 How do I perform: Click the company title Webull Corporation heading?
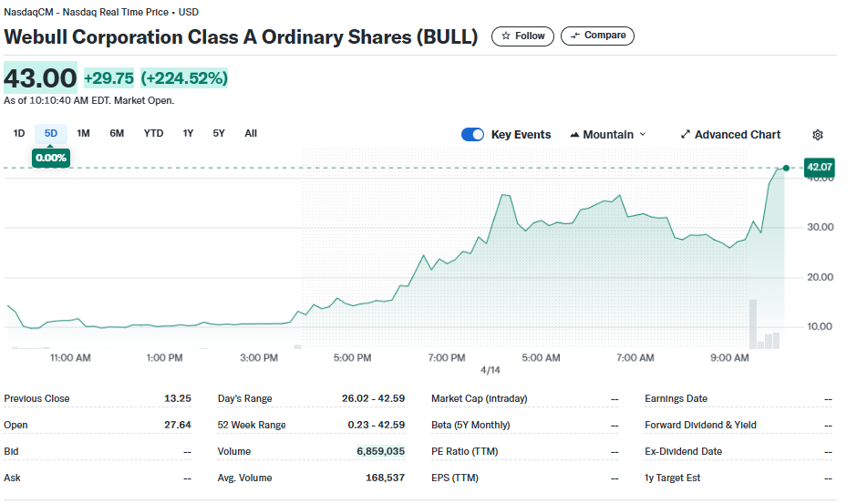pos(241,36)
